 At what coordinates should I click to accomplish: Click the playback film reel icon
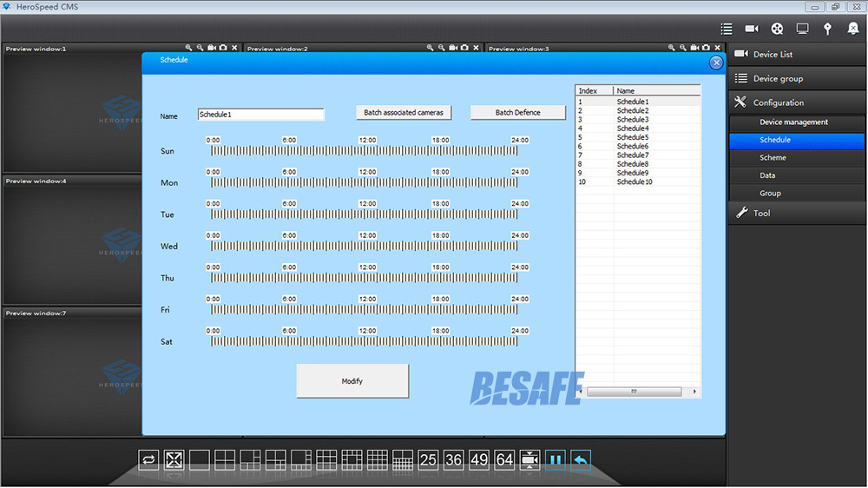(777, 29)
